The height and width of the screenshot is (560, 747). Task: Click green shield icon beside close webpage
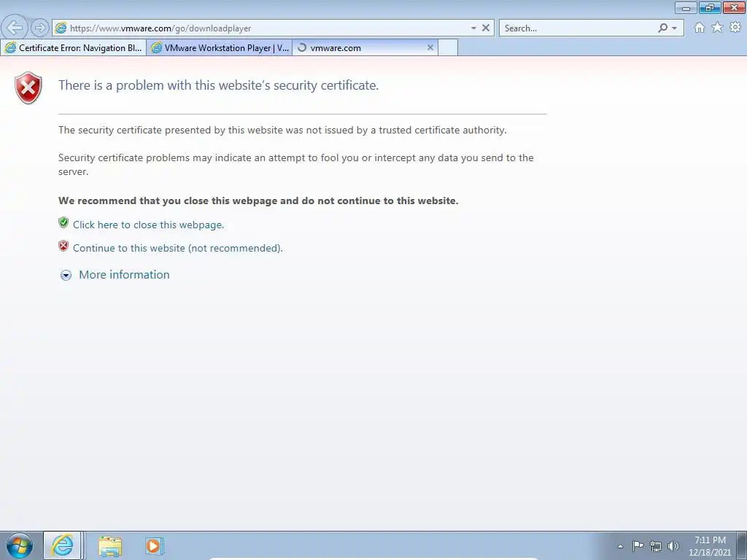tap(63, 222)
